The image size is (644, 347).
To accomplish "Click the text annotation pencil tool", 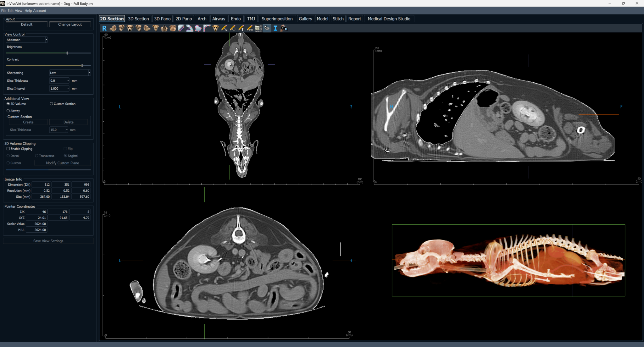I will tap(241, 28).
